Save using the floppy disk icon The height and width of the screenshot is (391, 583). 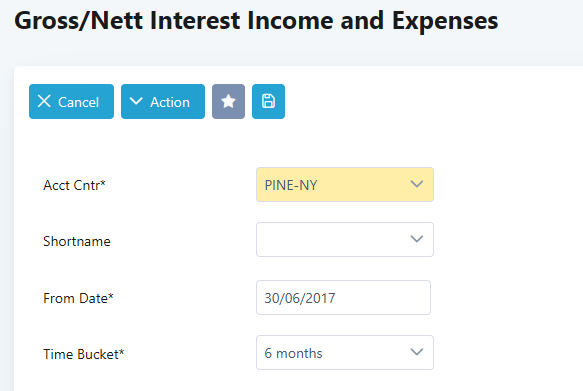pyautogui.click(x=268, y=101)
